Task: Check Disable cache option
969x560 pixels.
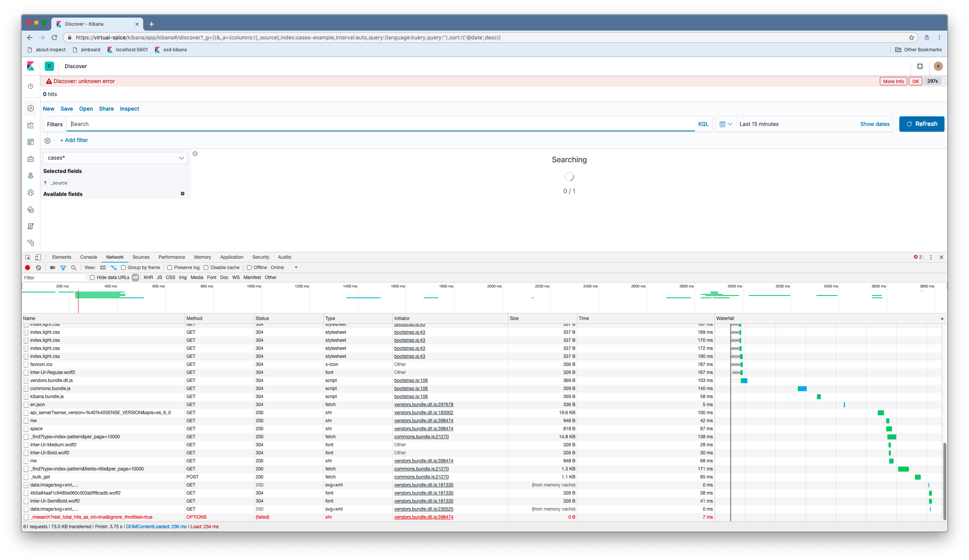Action: 206,268
